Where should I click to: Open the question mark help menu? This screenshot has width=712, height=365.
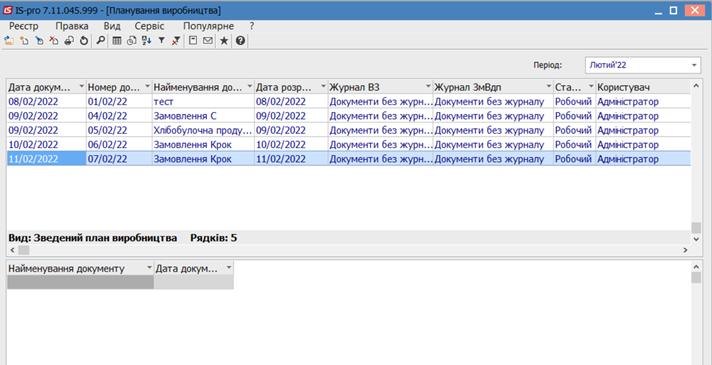(252, 26)
